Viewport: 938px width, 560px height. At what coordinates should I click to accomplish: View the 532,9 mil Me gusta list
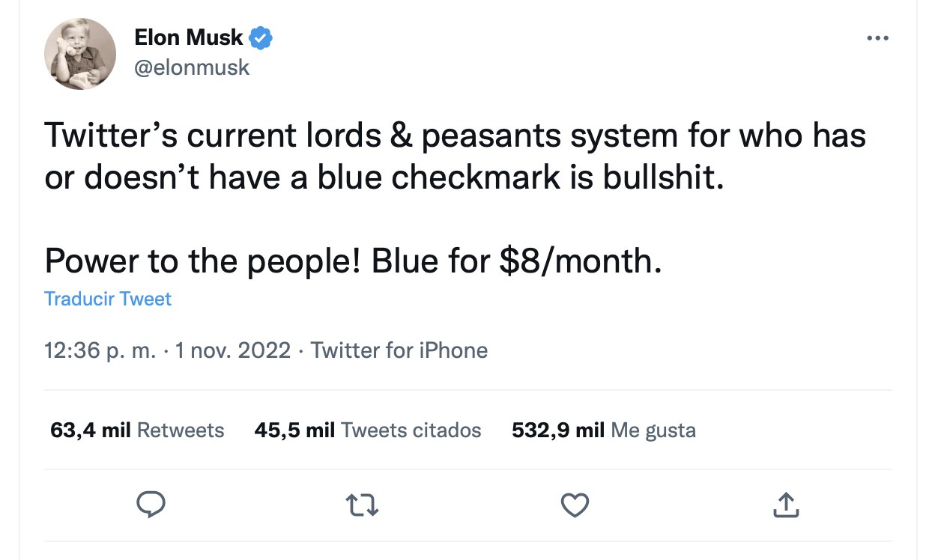[x=604, y=430]
